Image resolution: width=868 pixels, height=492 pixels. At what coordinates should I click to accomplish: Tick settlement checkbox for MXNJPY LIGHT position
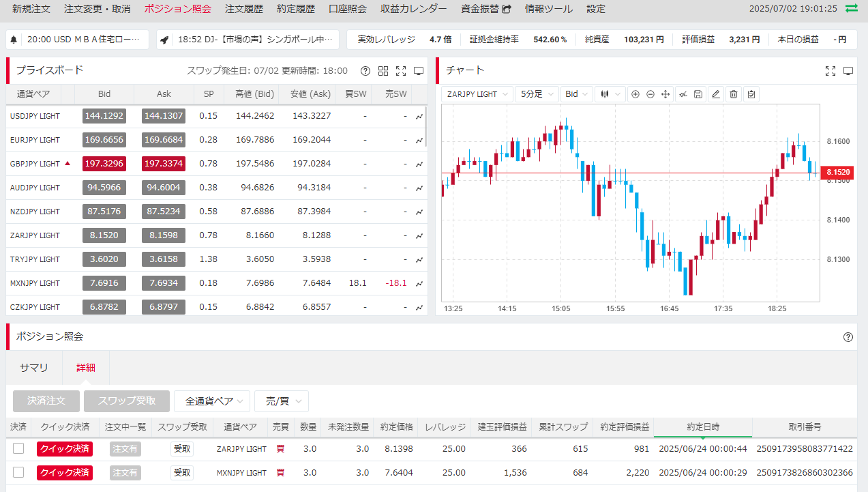[18, 472]
